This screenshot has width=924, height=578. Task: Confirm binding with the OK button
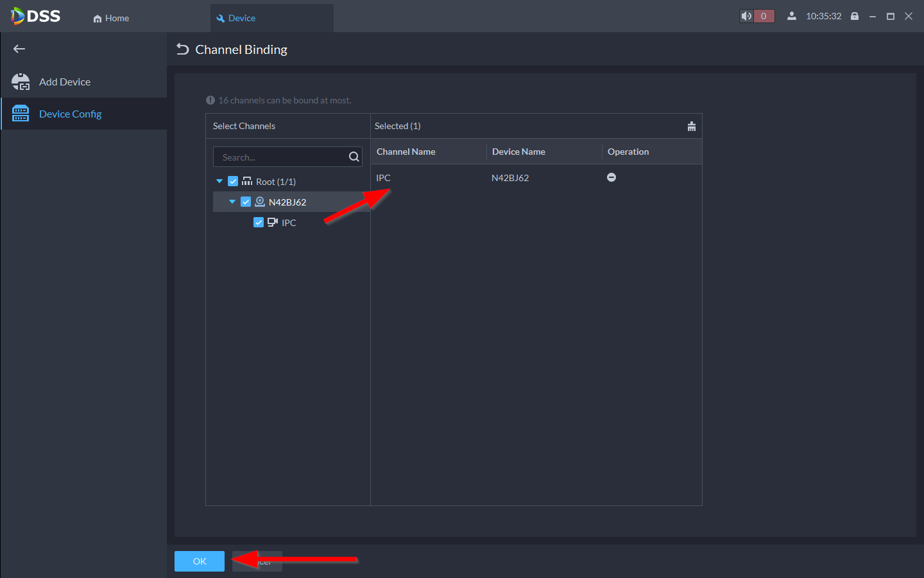point(200,561)
